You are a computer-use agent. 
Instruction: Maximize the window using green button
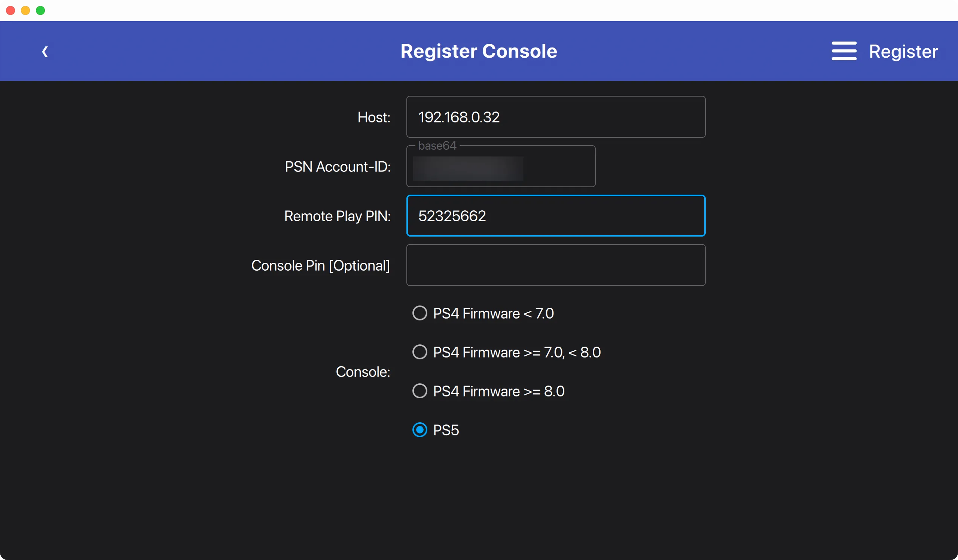[x=40, y=10]
